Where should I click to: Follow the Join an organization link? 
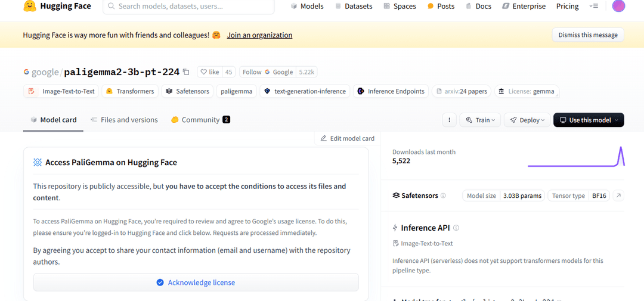(x=259, y=35)
